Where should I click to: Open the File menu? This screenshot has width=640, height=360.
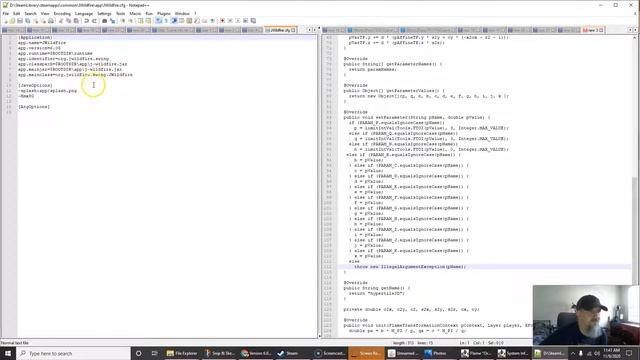pyautogui.click(x=6, y=13)
